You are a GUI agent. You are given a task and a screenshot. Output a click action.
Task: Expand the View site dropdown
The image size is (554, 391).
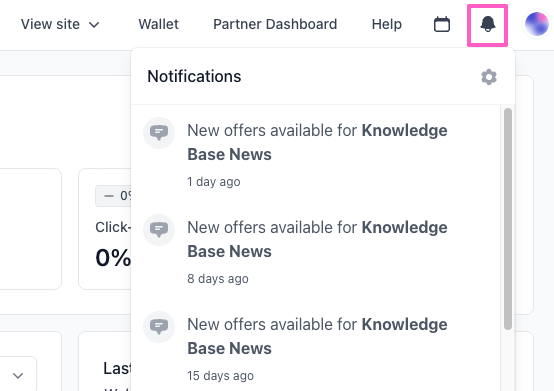click(x=60, y=24)
